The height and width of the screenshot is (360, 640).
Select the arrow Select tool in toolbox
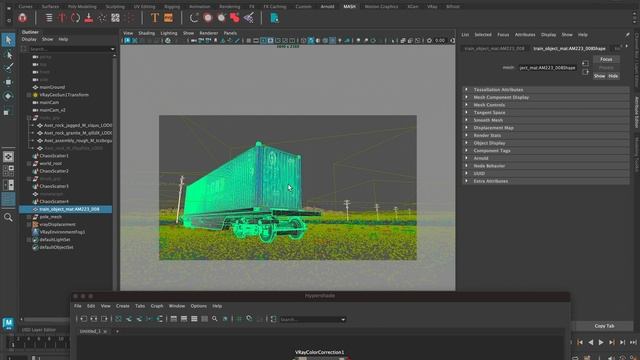click(8, 40)
